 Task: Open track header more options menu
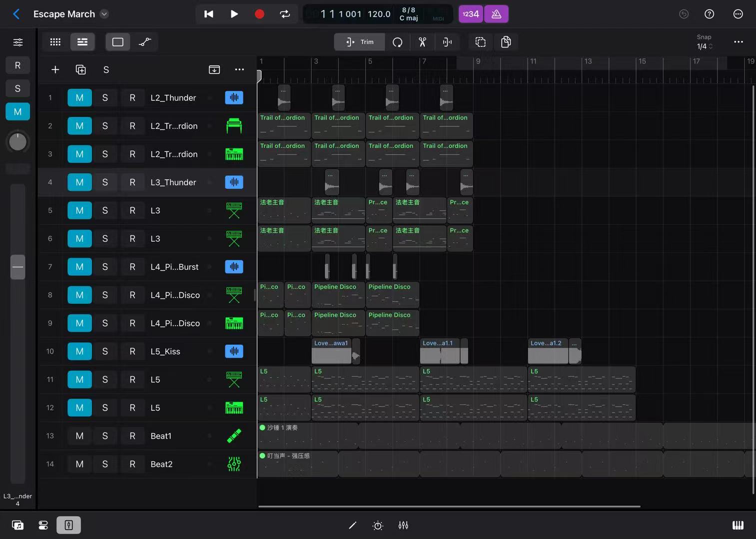[x=239, y=70]
